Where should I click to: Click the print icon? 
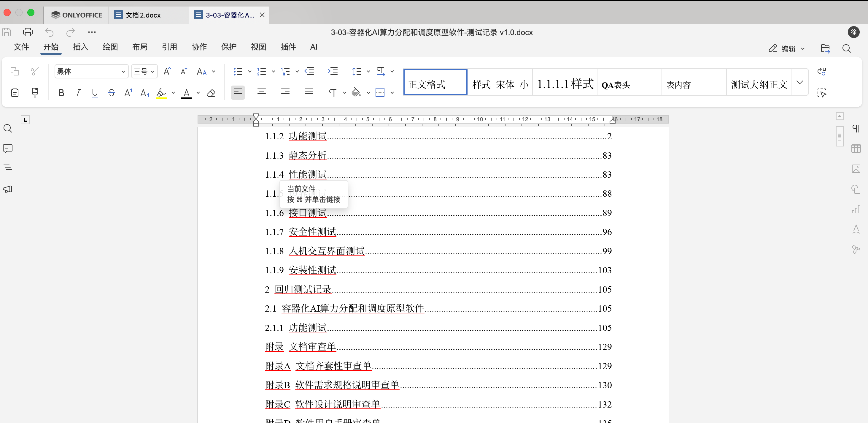[28, 32]
